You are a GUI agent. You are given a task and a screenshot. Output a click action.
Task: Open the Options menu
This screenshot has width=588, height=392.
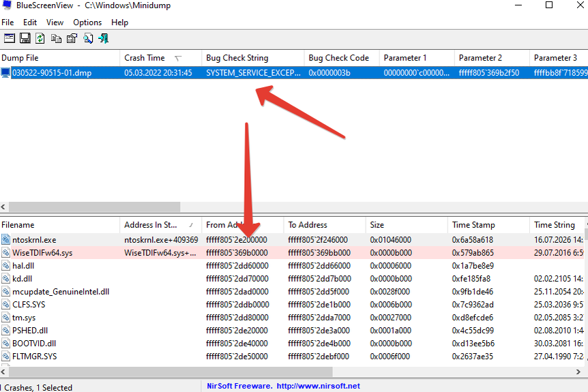pos(87,22)
